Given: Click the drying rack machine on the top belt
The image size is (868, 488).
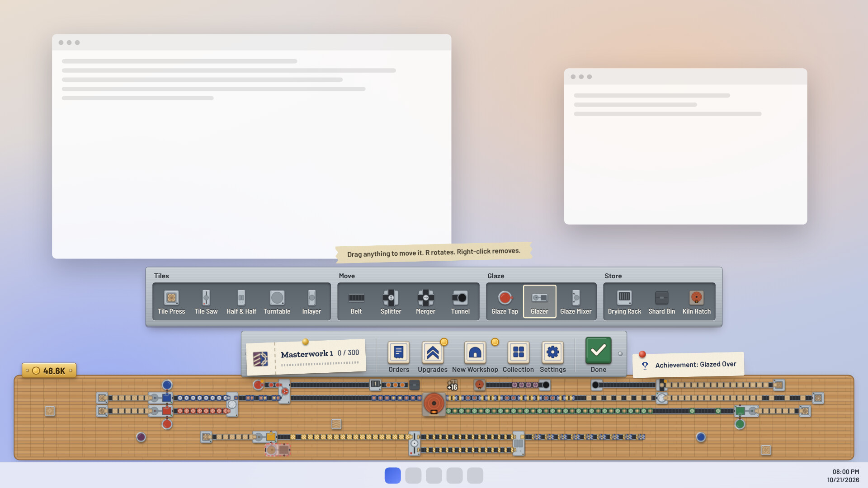Looking at the screenshot, I should [375, 385].
